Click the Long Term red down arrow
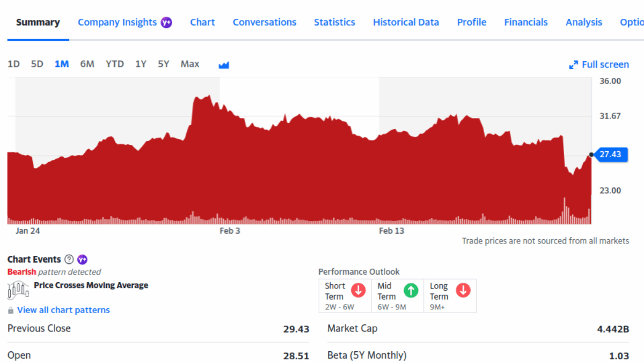 [x=463, y=291]
